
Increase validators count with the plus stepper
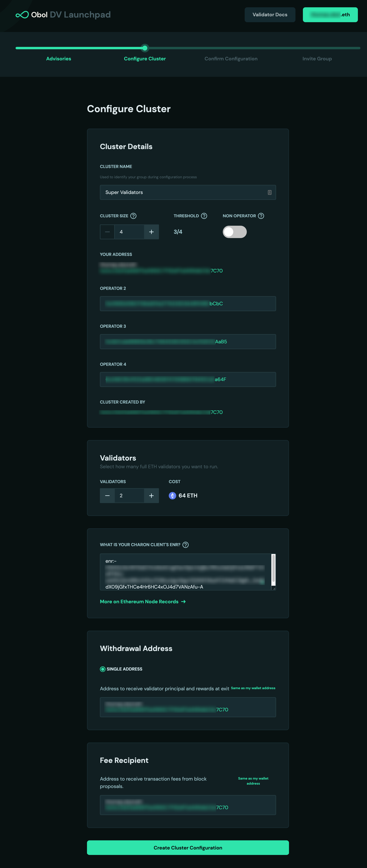click(151, 495)
